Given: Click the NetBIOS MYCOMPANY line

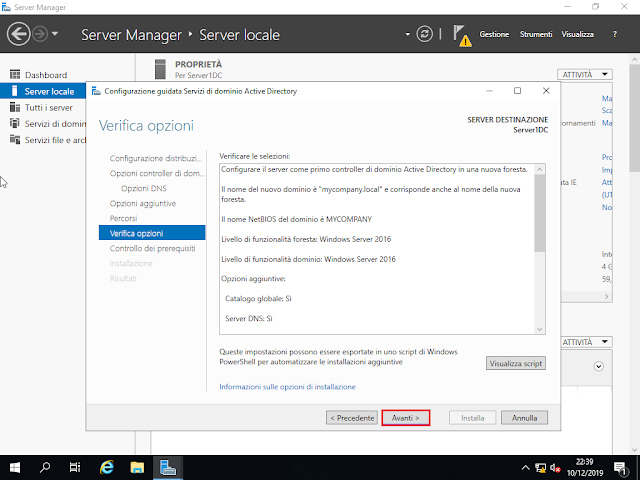Looking at the screenshot, I should [x=296, y=219].
